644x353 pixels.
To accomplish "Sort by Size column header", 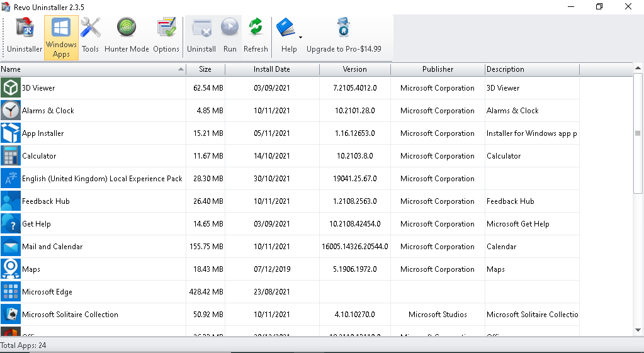I will [x=205, y=69].
